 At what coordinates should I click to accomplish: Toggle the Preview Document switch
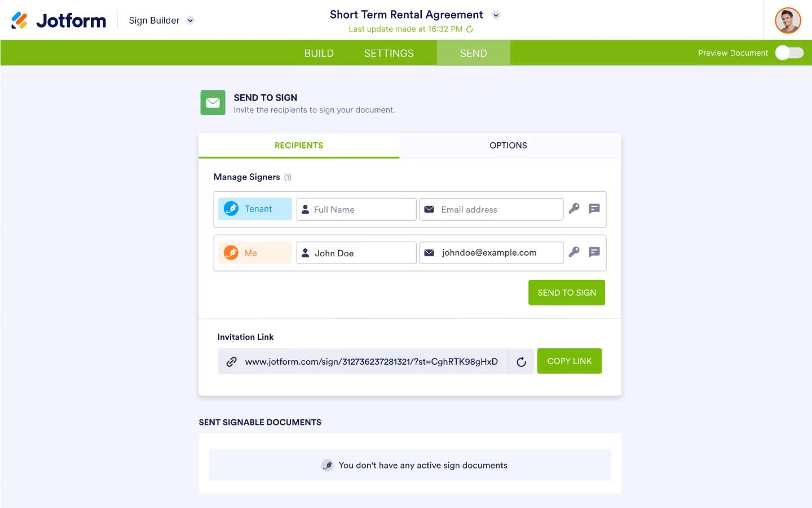pyautogui.click(x=788, y=52)
